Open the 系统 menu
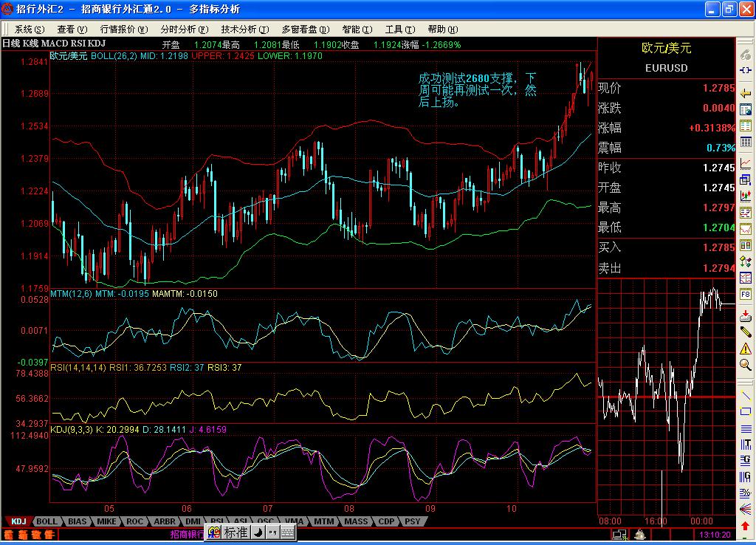 pyautogui.click(x=30, y=30)
